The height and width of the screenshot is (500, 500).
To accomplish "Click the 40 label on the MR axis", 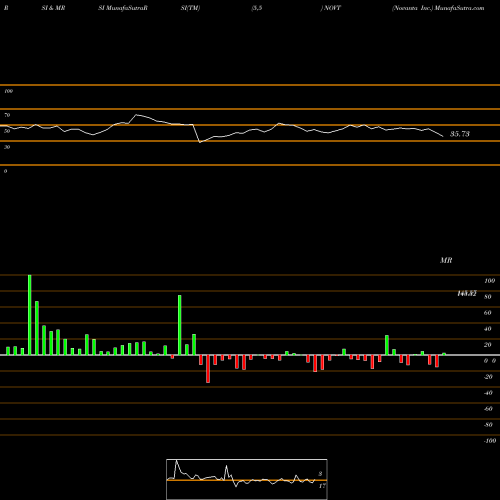I will point(488,329).
